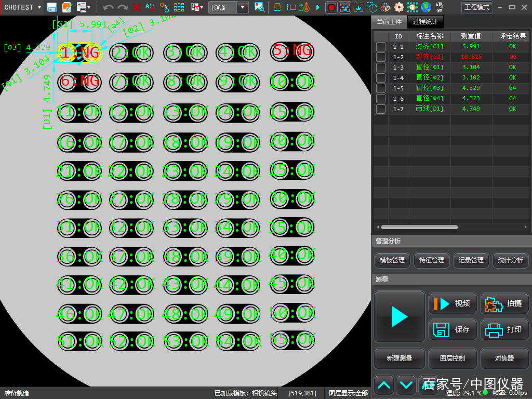Click the cyan array grid icon
The image size is (532, 399).
click(179, 7)
